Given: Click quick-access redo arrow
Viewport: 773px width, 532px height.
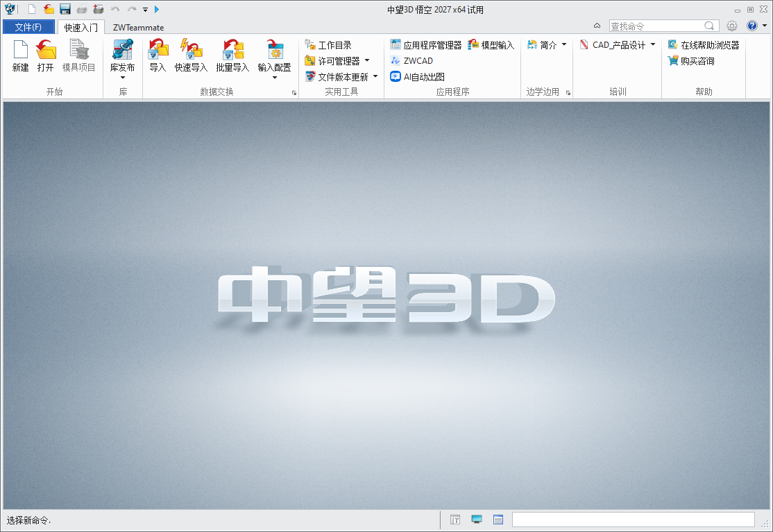Looking at the screenshot, I should pyautogui.click(x=132, y=9).
